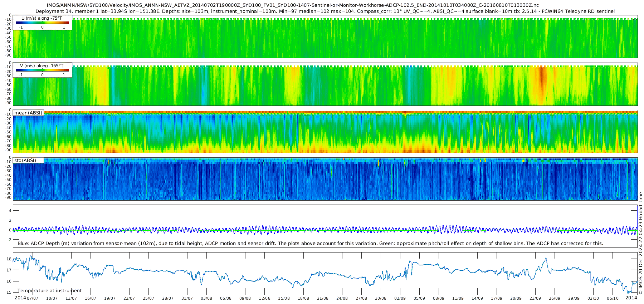This screenshot has height=304, width=644.
Task: Select the 07/07 date tick label
Action: tap(32, 298)
